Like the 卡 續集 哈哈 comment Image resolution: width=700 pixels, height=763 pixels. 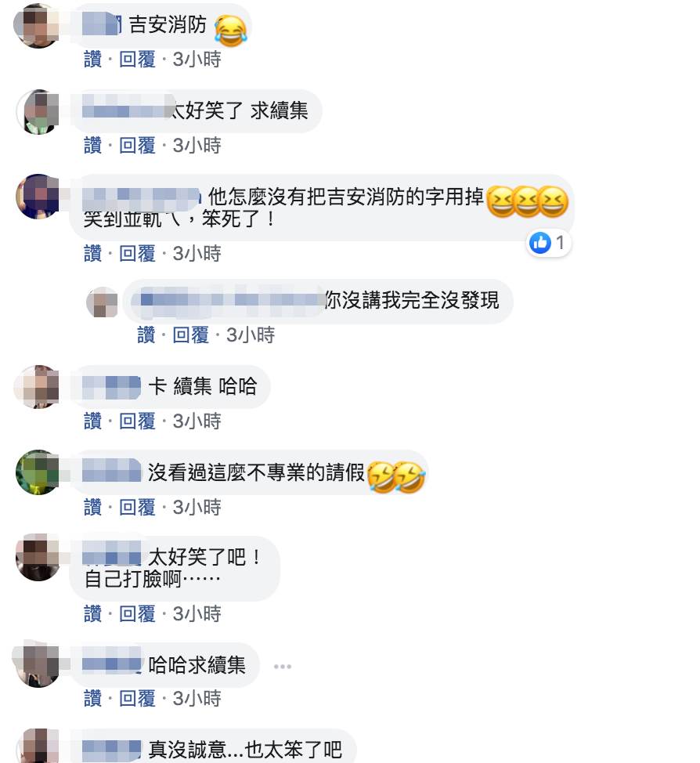(92, 421)
